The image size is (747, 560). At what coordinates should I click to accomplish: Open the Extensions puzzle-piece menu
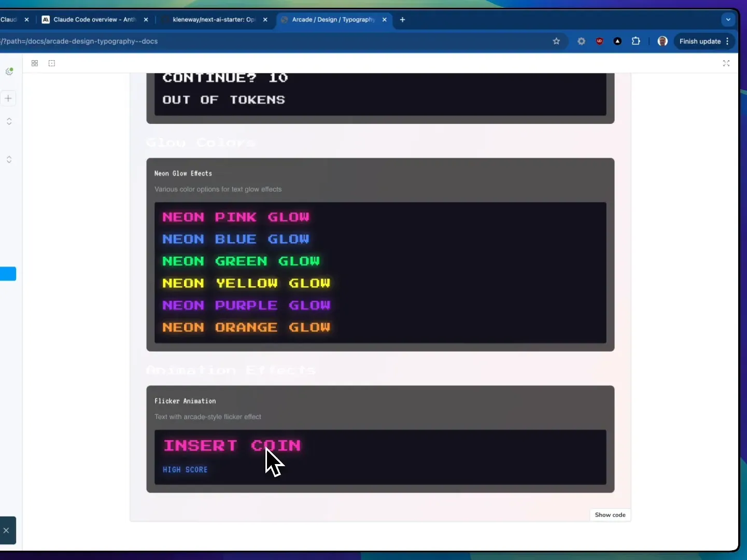pos(636,41)
